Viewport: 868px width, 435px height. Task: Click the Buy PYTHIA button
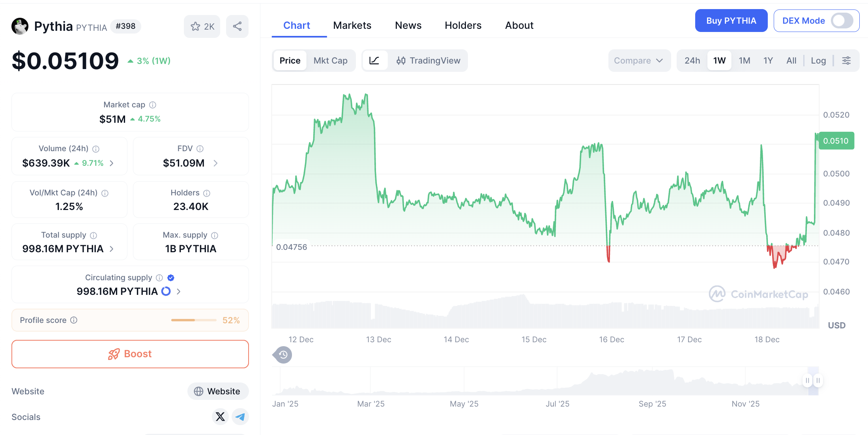[731, 21]
